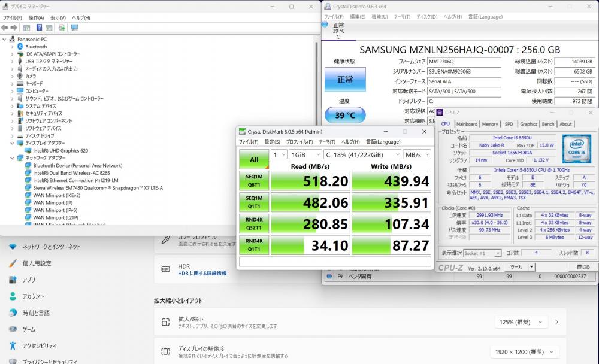599x364 pixels.
Task: Open the 1GiB test size dropdown
Action: (305, 154)
